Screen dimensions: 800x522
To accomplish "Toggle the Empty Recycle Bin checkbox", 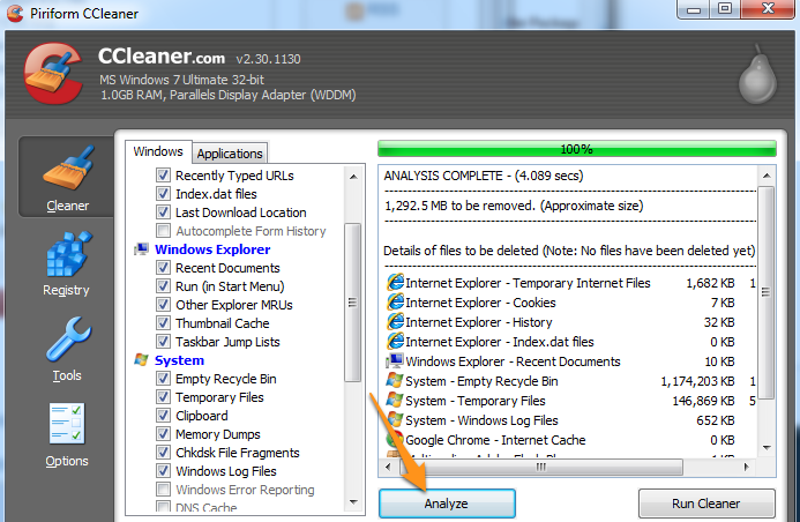I will (163, 378).
